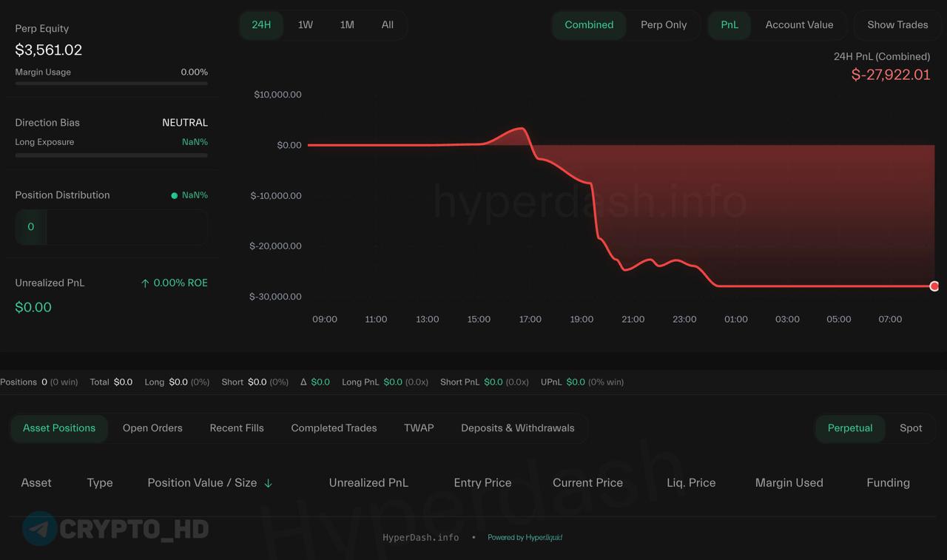Click the delta Δ $0.0 stat
The image size is (947, 560).
point(315,382)
